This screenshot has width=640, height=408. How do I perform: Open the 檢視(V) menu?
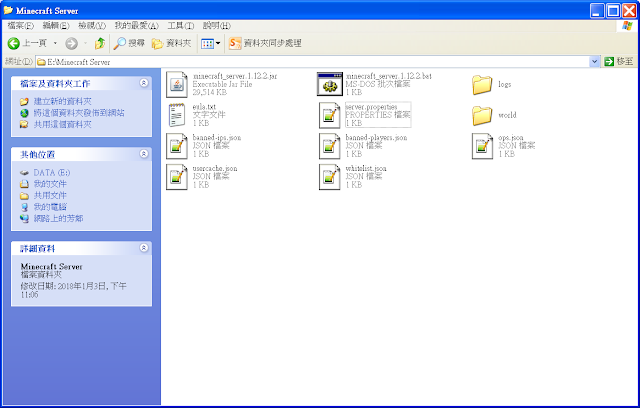pyautogui.click(x=92, y=26)
